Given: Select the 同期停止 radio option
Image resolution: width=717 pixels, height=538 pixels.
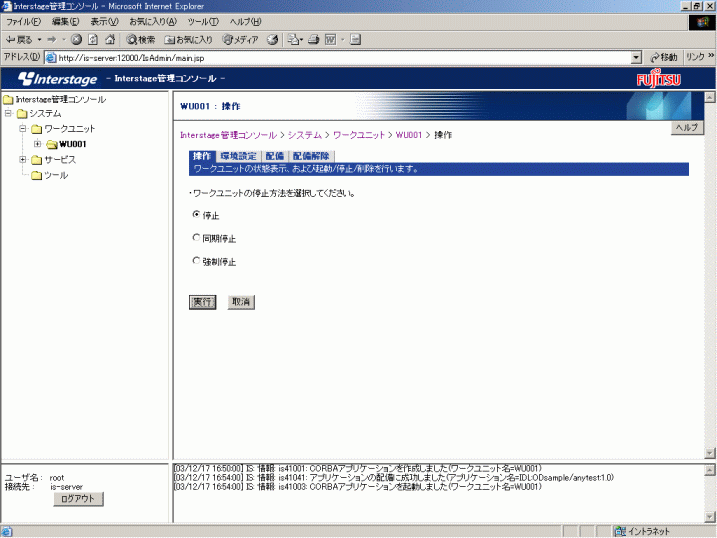Looking at the screenshot, I should point(196,238).
